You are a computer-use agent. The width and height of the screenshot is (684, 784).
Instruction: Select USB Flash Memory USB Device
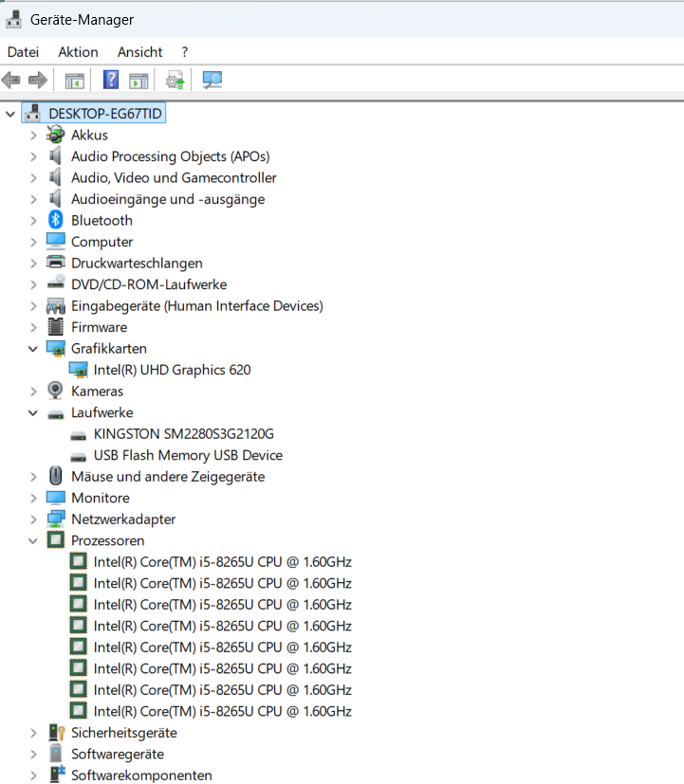coord(188,455)
